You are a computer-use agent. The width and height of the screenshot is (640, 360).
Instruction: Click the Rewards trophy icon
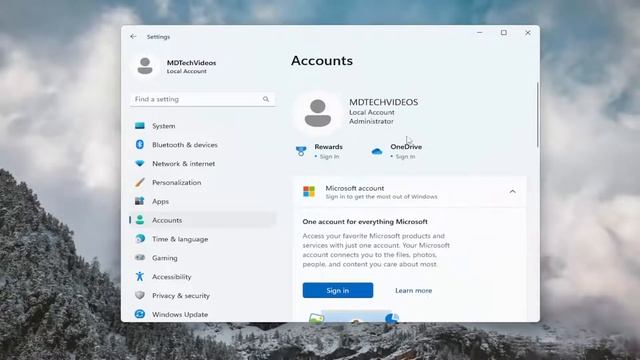pos(301,151)
